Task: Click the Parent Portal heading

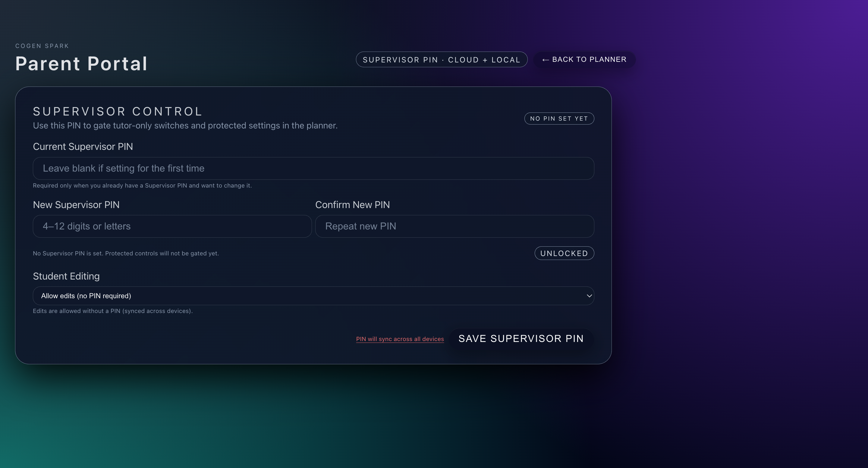Action: click(81, 64)
